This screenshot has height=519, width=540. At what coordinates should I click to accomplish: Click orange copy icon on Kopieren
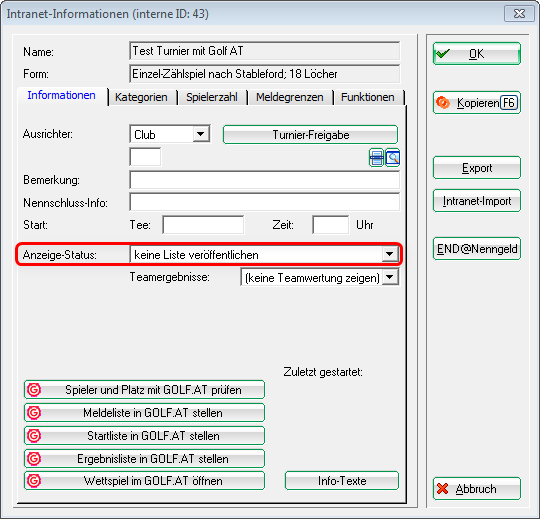pos(443,103)
